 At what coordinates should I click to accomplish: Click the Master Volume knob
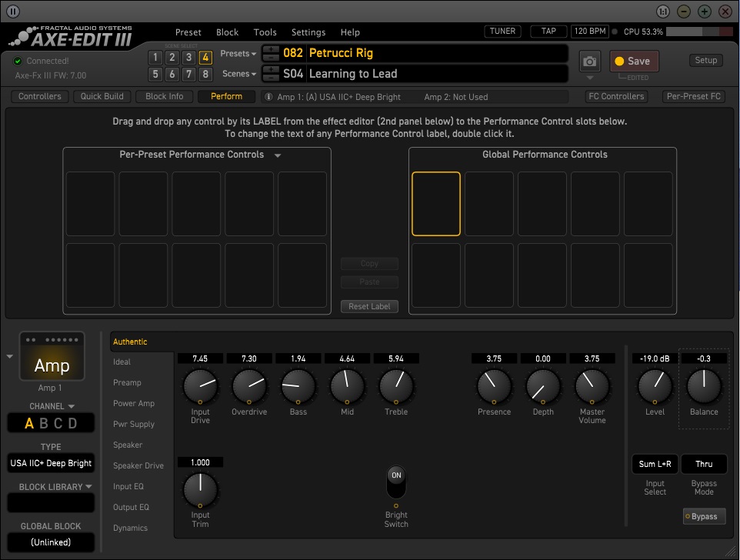click(x=592, y=386)
